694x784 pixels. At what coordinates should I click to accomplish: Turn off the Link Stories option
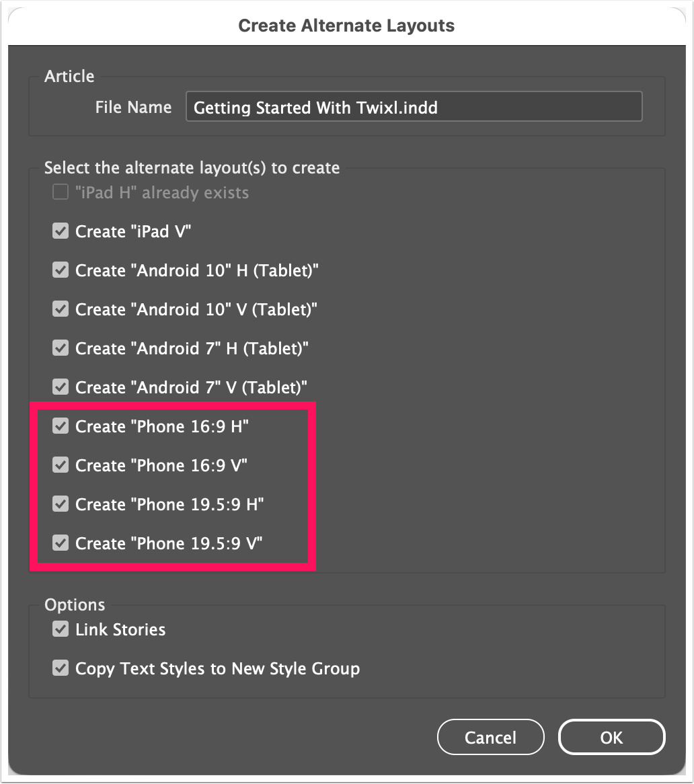61,629
